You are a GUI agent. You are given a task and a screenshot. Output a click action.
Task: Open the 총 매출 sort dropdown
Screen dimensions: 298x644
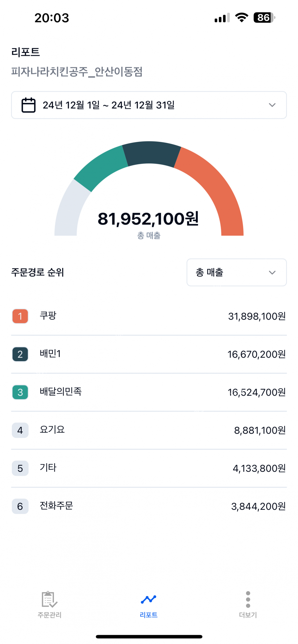click(x=236, y=272)
